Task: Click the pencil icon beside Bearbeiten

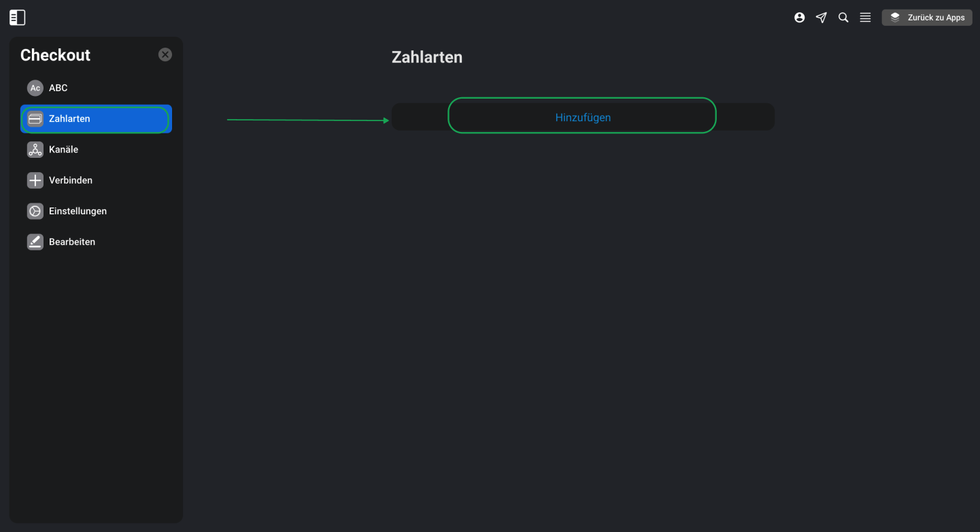Action: pyautogui.click(x=35, y=242)
